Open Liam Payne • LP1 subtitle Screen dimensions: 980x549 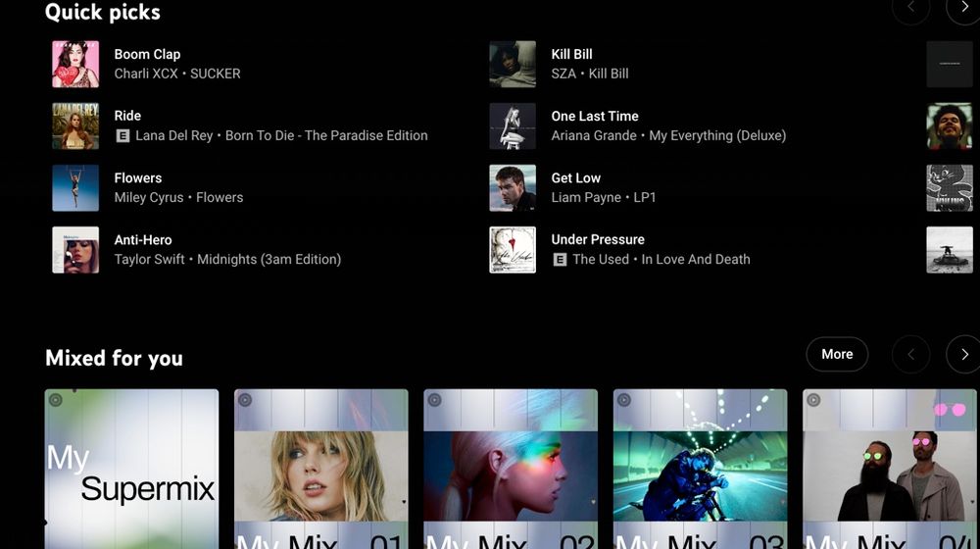pyautogui.click(x=603, y=198)
